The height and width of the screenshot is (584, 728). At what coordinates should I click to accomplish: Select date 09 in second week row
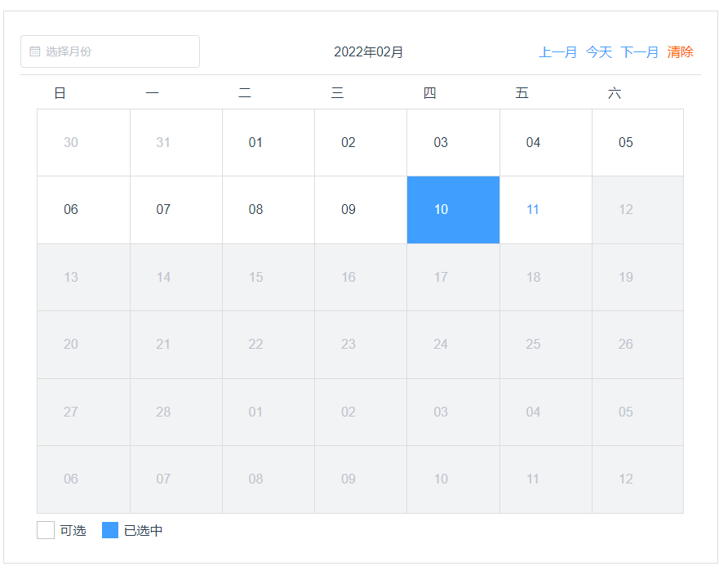[361, 210]
